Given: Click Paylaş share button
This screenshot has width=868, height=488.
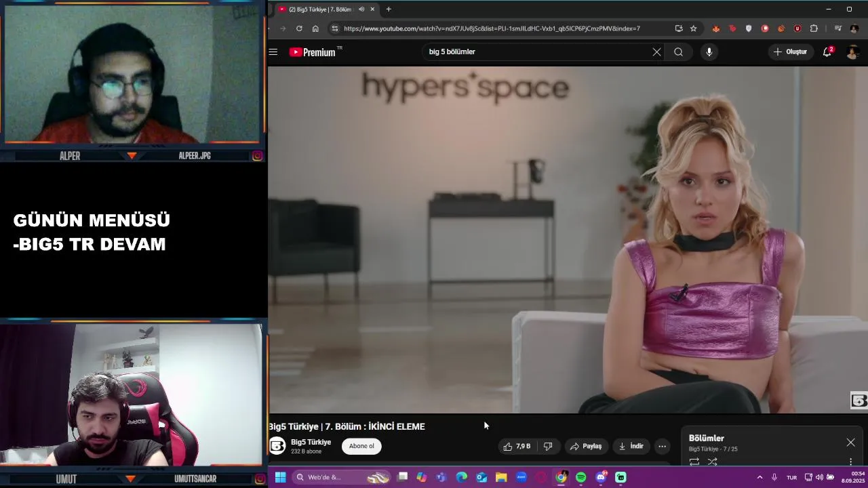Looking at the screenshot, I should (x=586, y=446).
